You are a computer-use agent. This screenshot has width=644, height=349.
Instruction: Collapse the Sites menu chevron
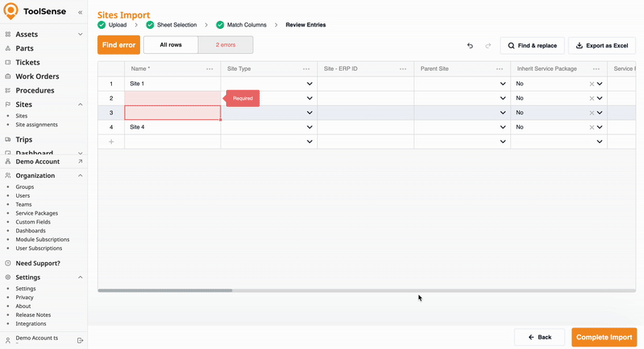[x=80, y=105]
